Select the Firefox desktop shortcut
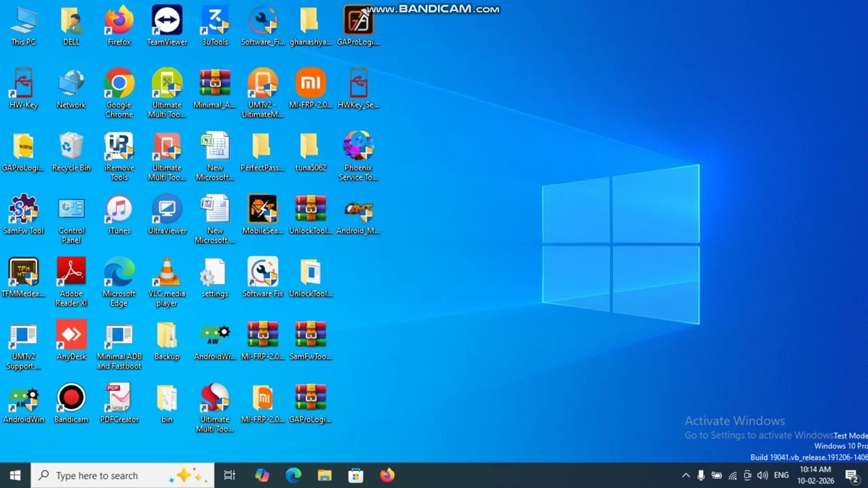The width and height of the screenshot is (868, 488). click(119, 26)
